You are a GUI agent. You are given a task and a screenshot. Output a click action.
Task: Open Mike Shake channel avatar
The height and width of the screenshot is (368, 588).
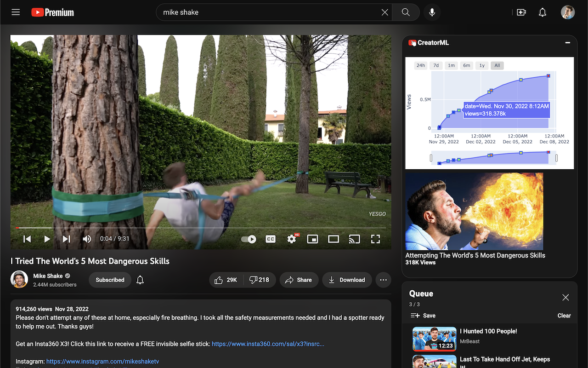[x=19, y=279]
